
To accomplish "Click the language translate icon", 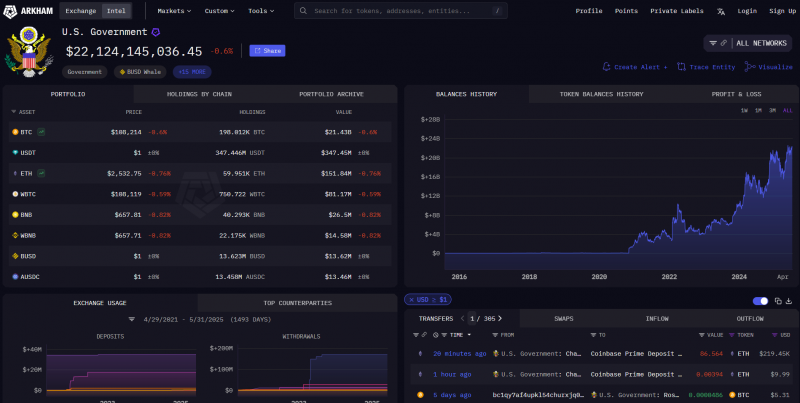I will pyautogui.click(x=721, y=11).
